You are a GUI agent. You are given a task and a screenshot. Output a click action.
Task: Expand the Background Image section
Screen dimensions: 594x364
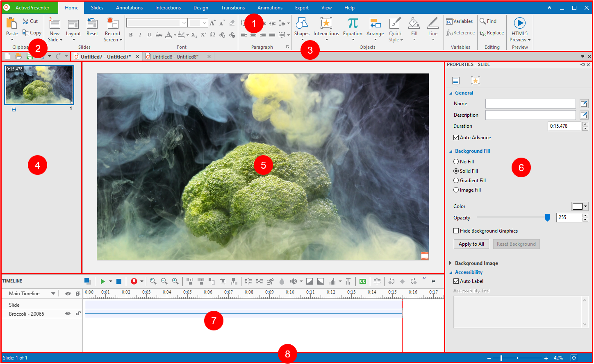[451, 263]
